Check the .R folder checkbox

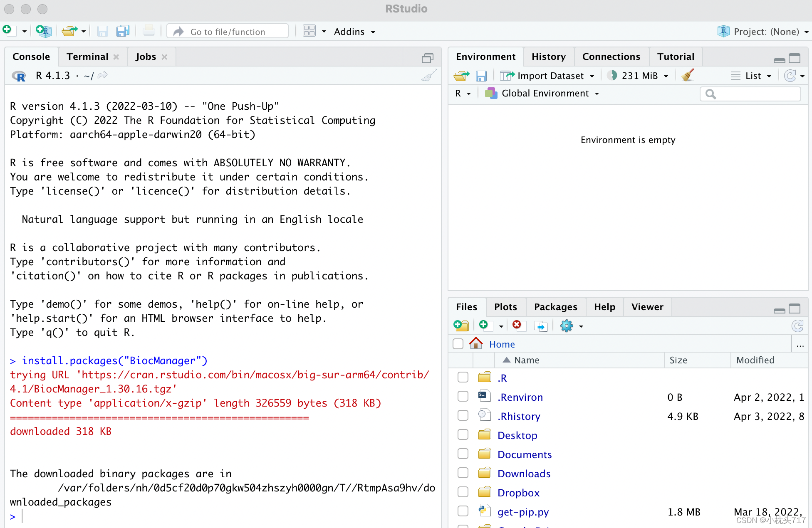tap(463, 377)
